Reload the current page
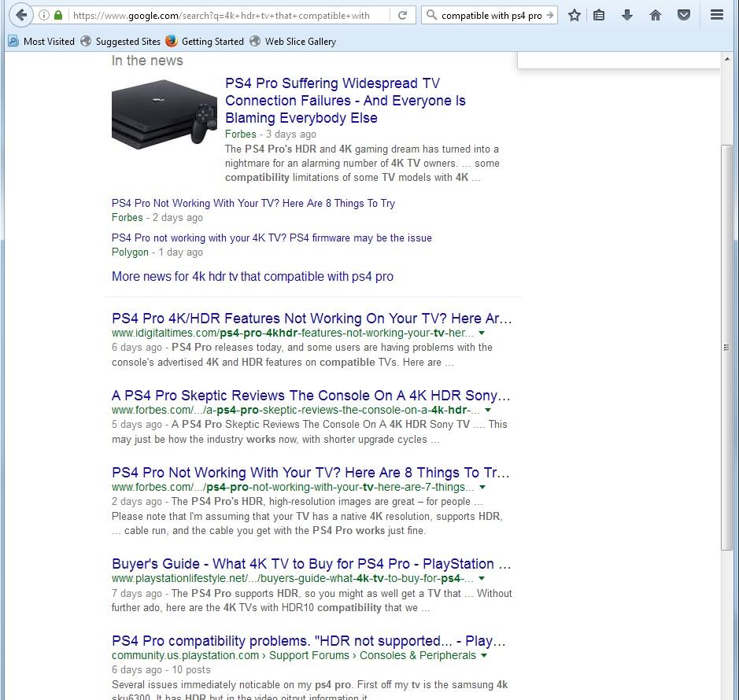Screen dimensions: 739x700 [x=402, y=15]
